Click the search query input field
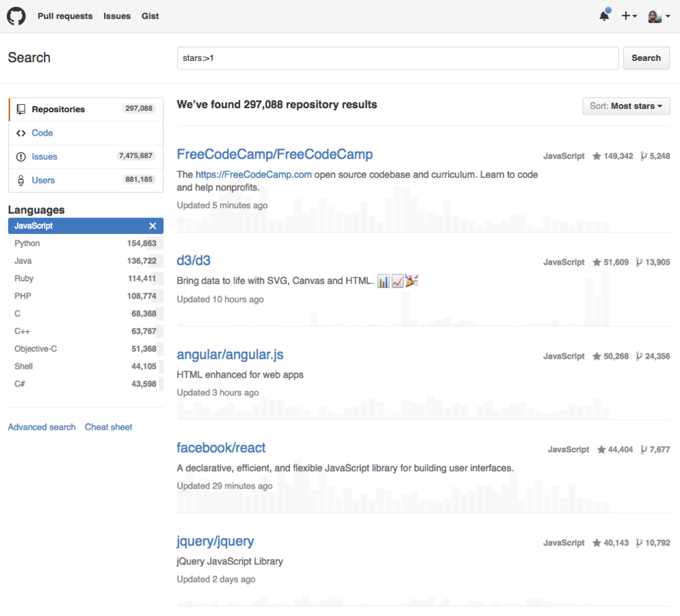The width and height of the screenshot is (680, 616). click(397, 58)
